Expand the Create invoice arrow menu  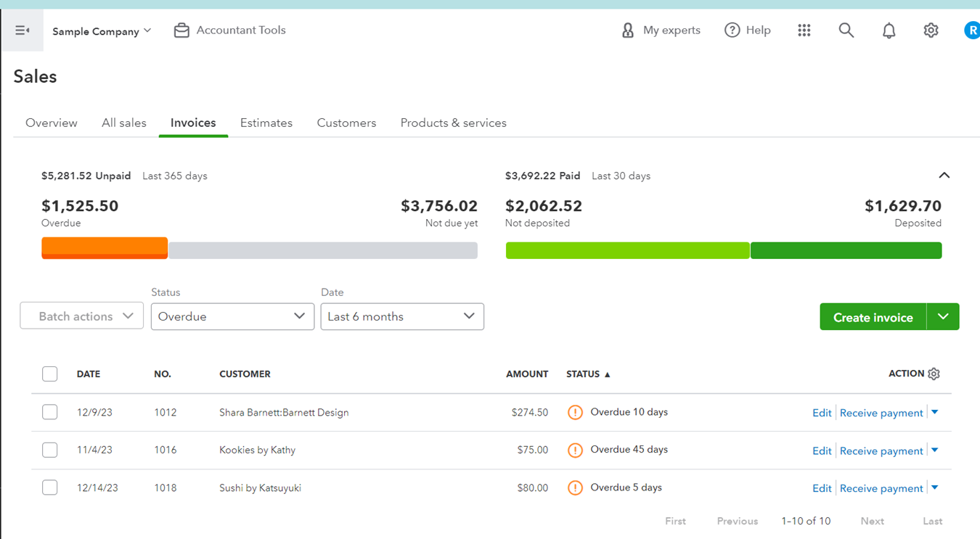[943, 317]
